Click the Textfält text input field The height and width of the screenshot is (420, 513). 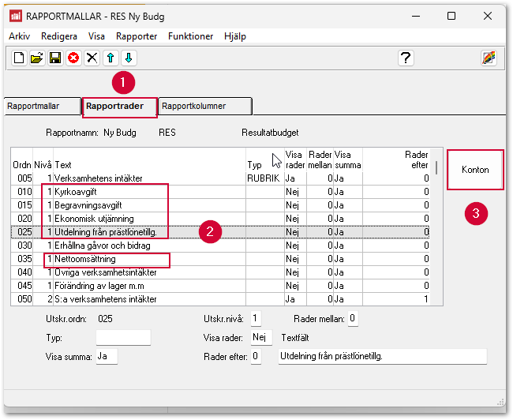coord(382,357)
